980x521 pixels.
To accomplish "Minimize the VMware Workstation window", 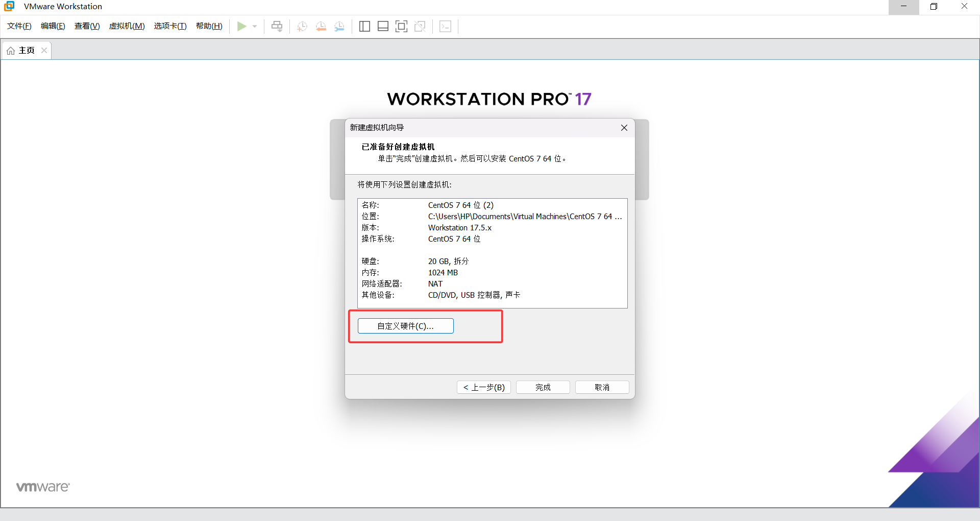I will pyautogui.click(x=903, y=7).
